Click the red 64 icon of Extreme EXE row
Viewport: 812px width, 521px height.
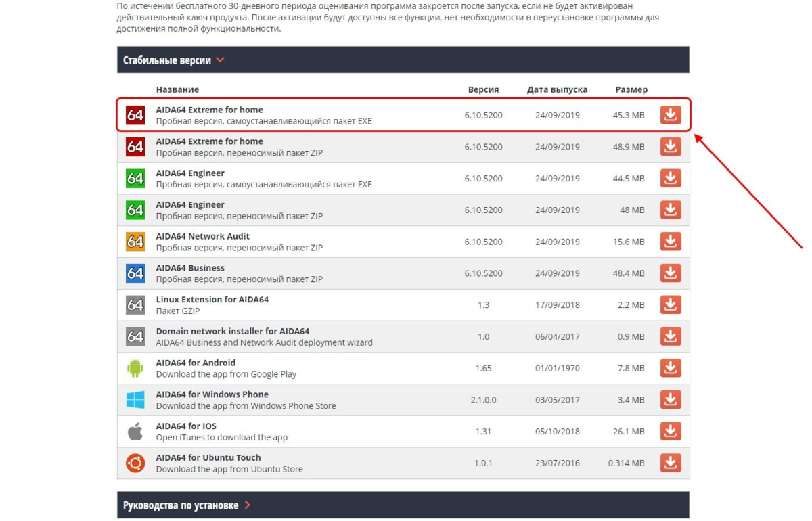135,115
